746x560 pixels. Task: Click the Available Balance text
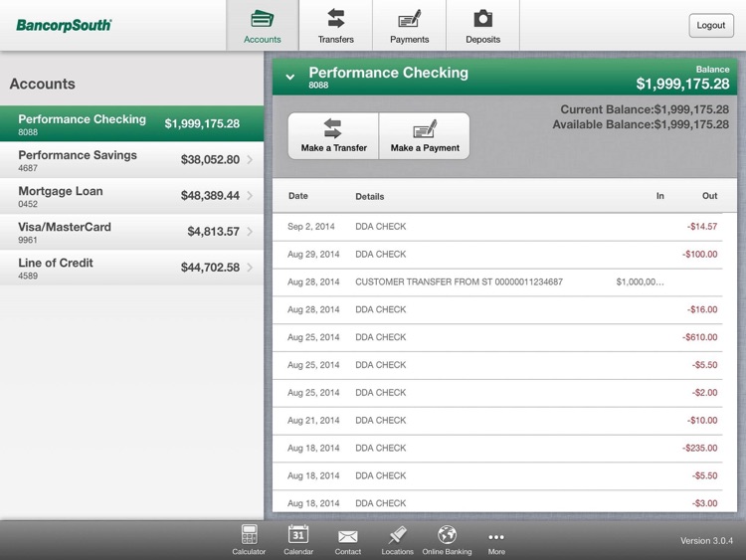[641, 124]
